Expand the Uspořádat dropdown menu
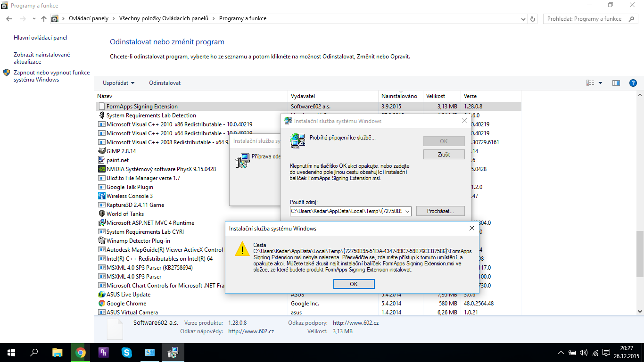This screenshot has height=362, width=644. 118,83
